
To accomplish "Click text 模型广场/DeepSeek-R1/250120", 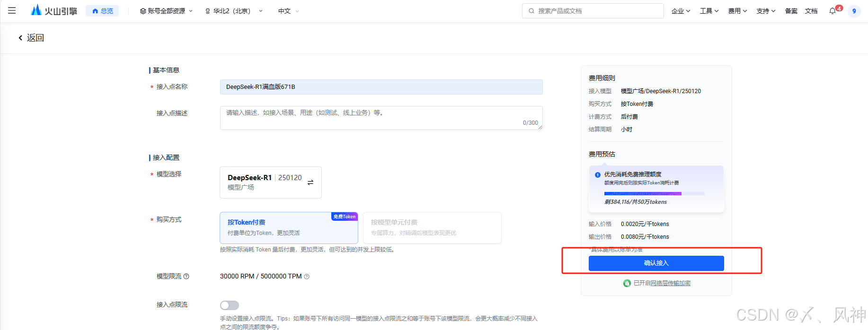I will point(661,91).
